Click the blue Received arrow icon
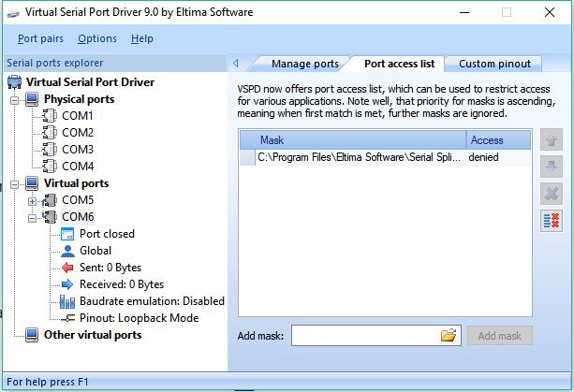 [x=67, y=284]
